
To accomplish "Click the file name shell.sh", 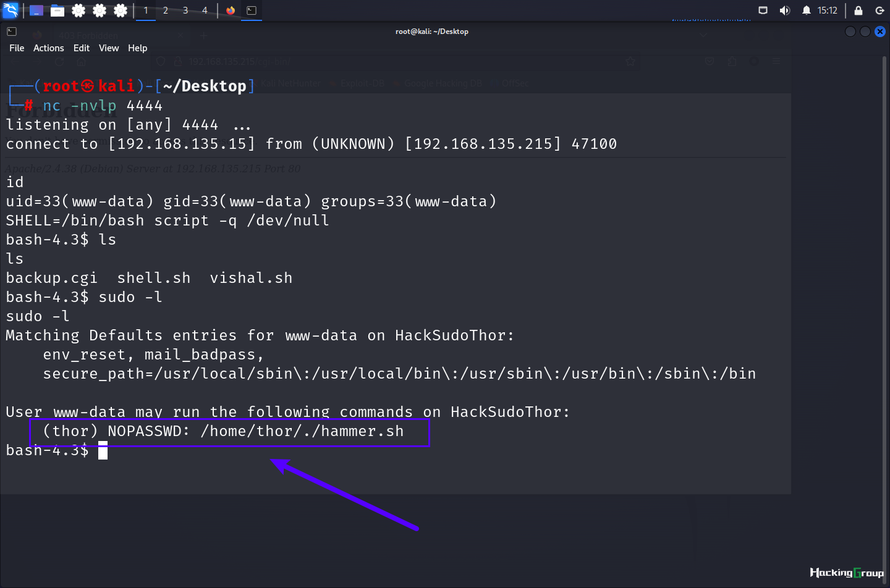I will [154, 278].
